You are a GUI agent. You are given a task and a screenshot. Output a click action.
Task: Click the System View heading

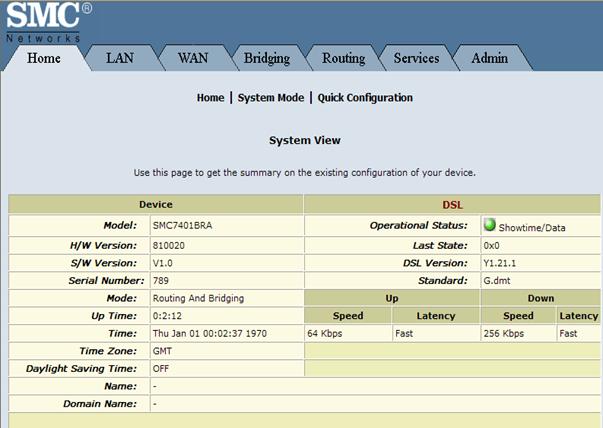pyautogui.click(x=305, y=140)
